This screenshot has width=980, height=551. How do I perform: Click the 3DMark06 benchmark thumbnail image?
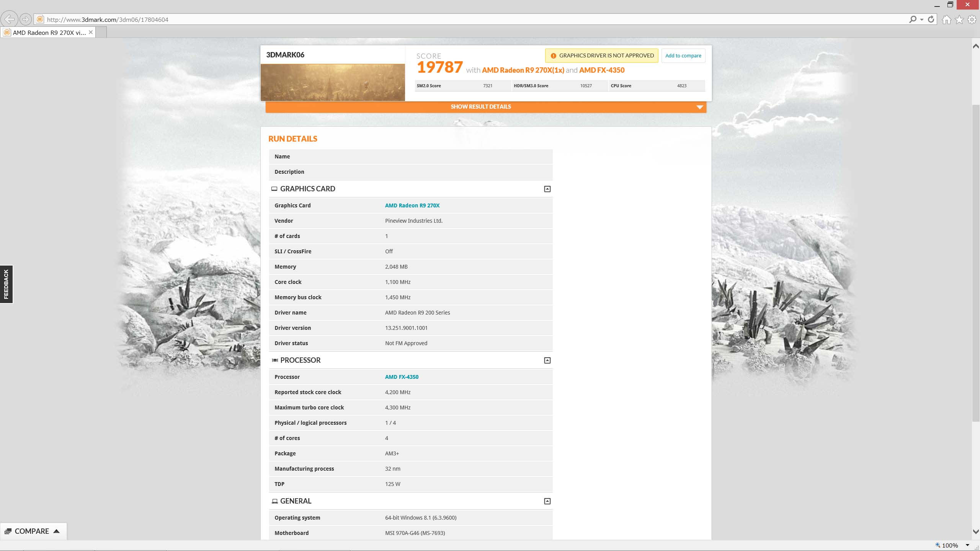click(333, 82)
